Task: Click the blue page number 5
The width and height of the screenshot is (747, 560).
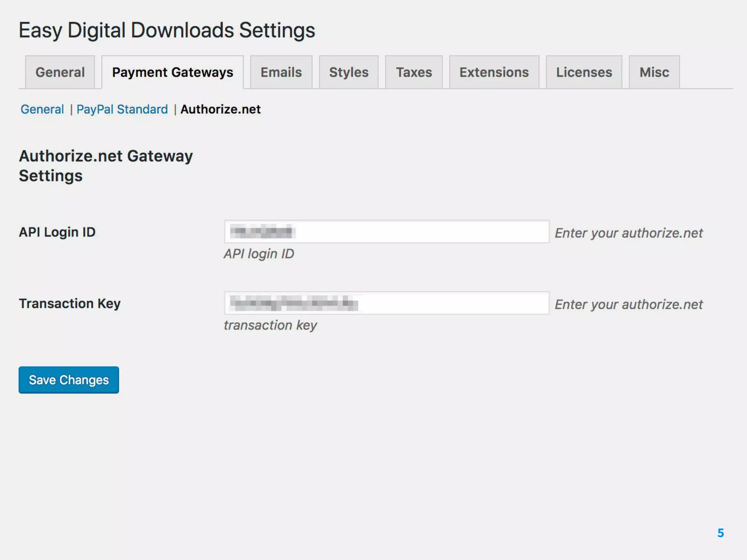Action: (720, 533)
